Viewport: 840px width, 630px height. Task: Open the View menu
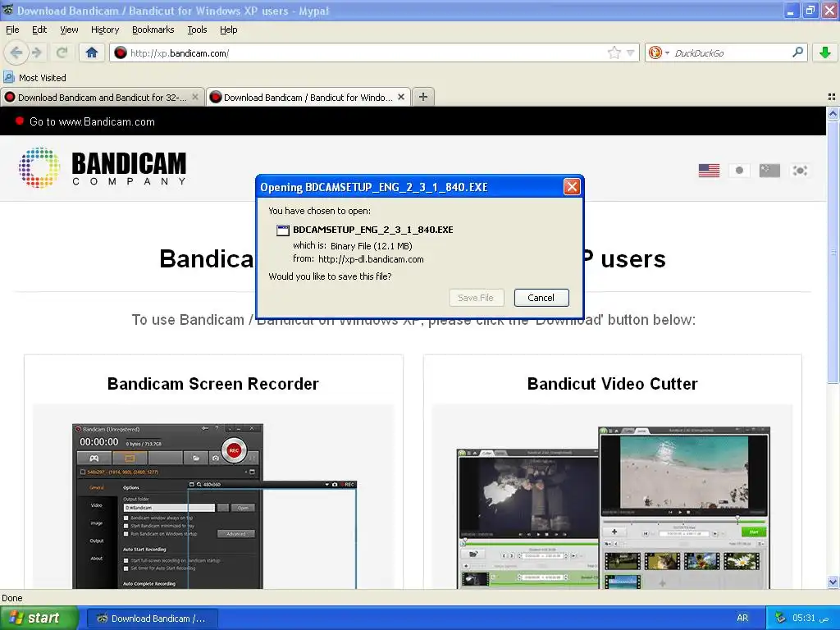pyautogui.click(x=69, y=30)
